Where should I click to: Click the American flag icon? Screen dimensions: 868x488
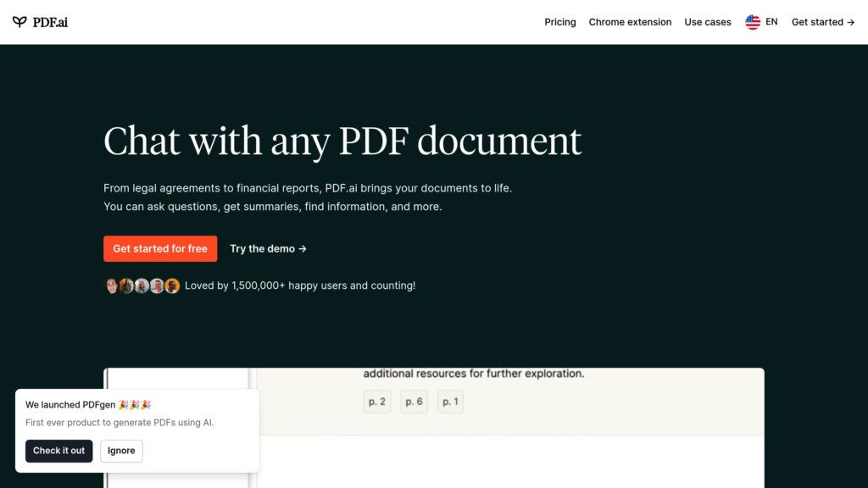click(x=752, y=22)
